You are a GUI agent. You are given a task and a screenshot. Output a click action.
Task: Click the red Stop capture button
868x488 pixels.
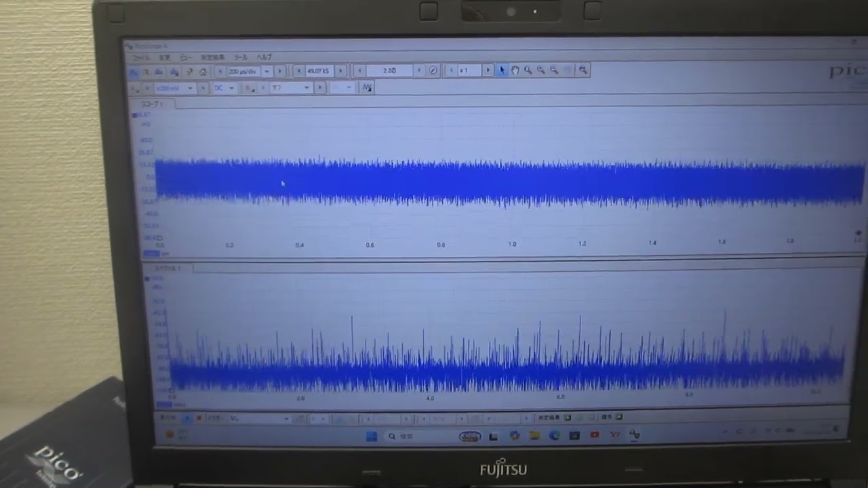pos(199,418)
